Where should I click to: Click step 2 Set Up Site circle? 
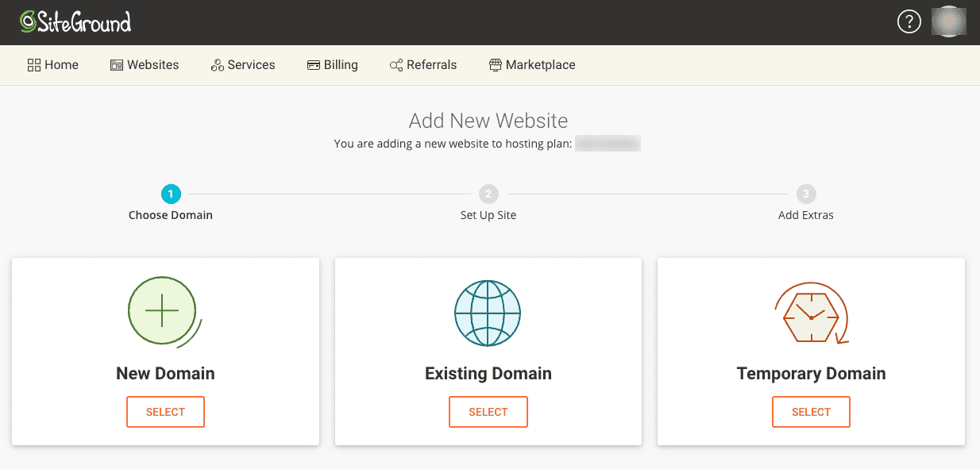tap(488, 194)
